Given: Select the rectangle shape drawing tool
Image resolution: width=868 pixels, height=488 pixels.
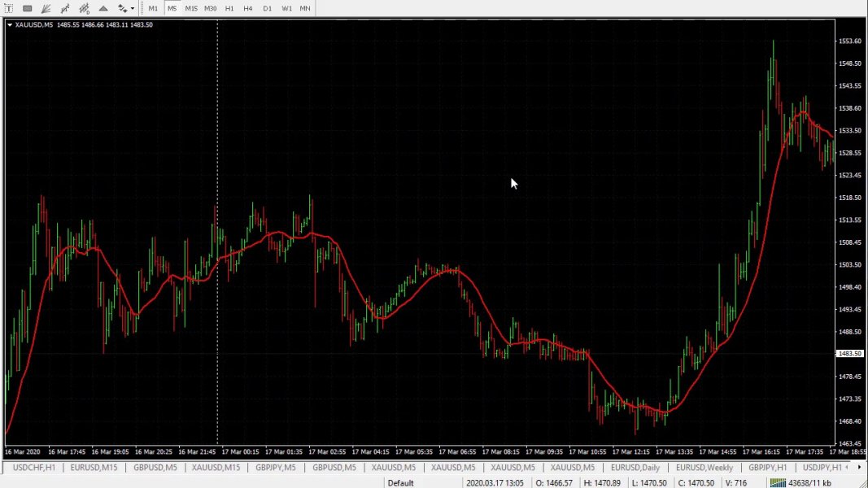Looking at the screenshot, I should (x=27, y=8).
